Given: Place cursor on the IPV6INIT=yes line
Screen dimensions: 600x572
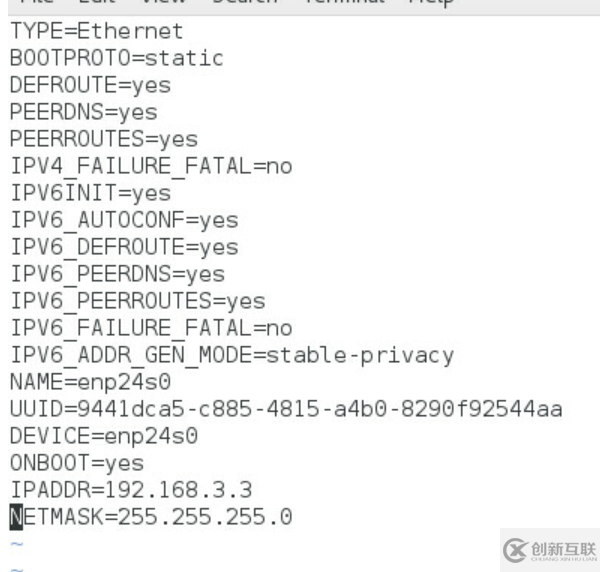Looking at the screenshot, I should point(90,193).
